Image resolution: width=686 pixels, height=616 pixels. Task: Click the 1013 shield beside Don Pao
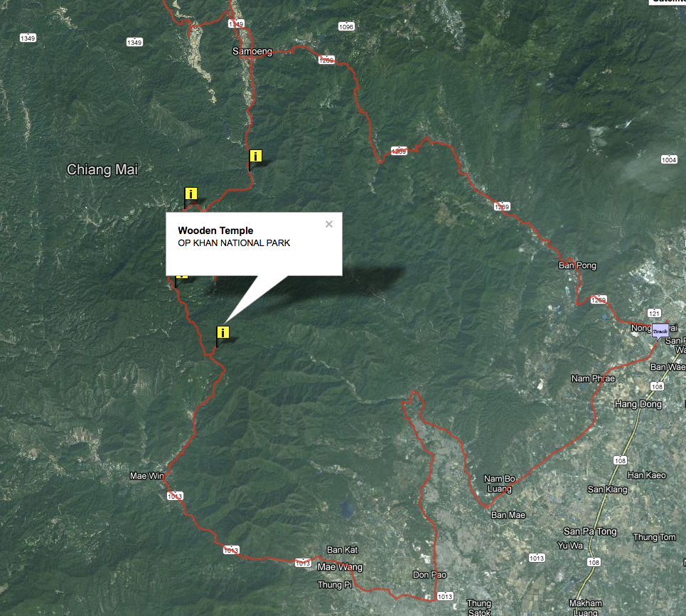coord(445,596)
